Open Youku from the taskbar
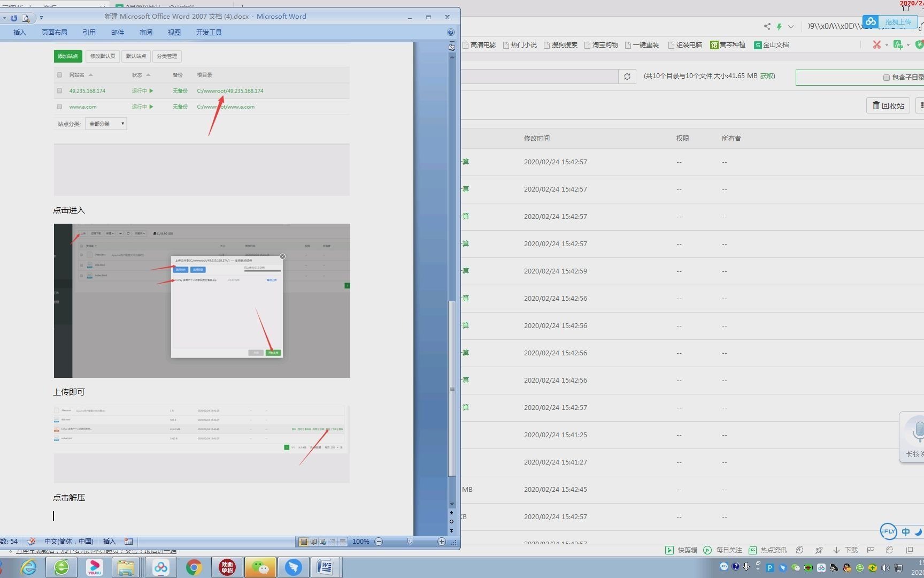 pyautogui.click(x=95, y=567)
